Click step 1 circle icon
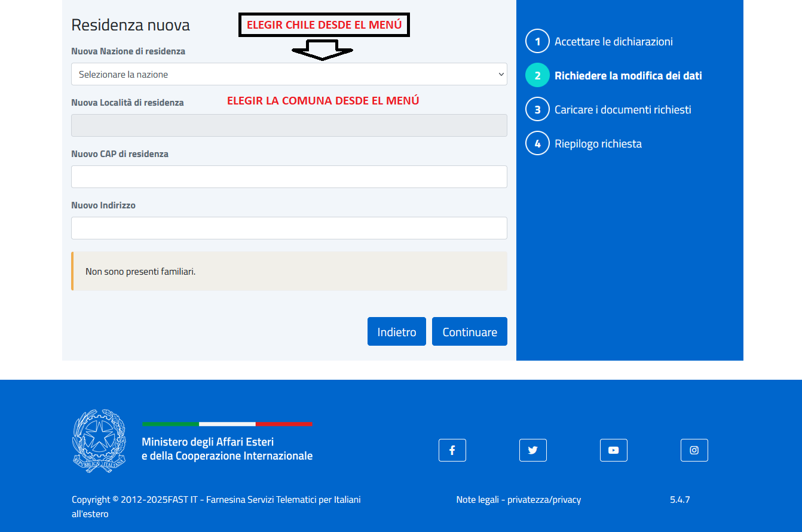The image size is (802, 532). point(537,42)
